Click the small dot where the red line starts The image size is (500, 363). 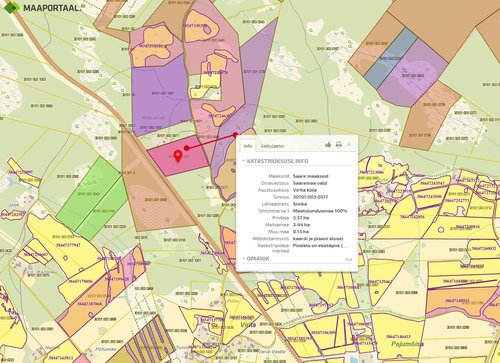point(187,148)
